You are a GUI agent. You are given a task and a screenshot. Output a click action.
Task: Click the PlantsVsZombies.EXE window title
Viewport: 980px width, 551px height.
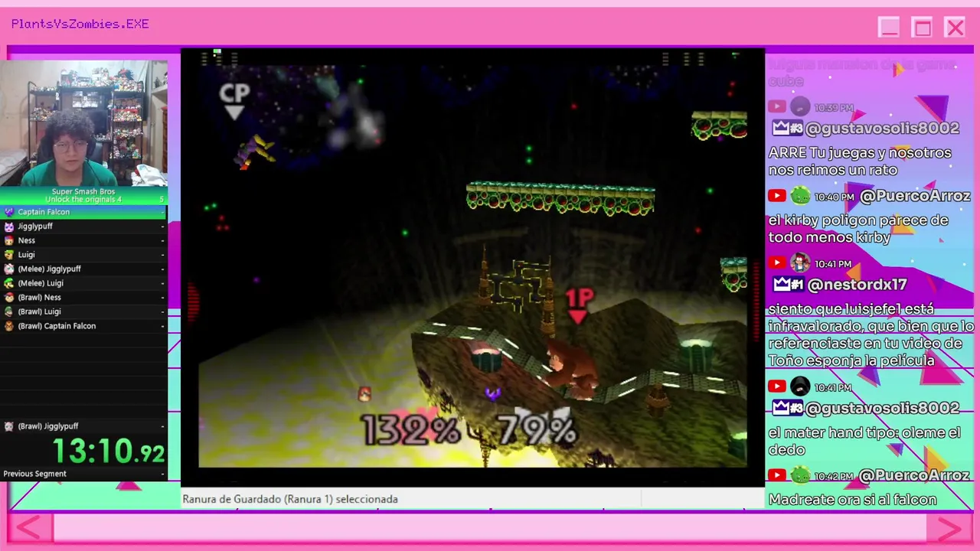coord(80,24)
